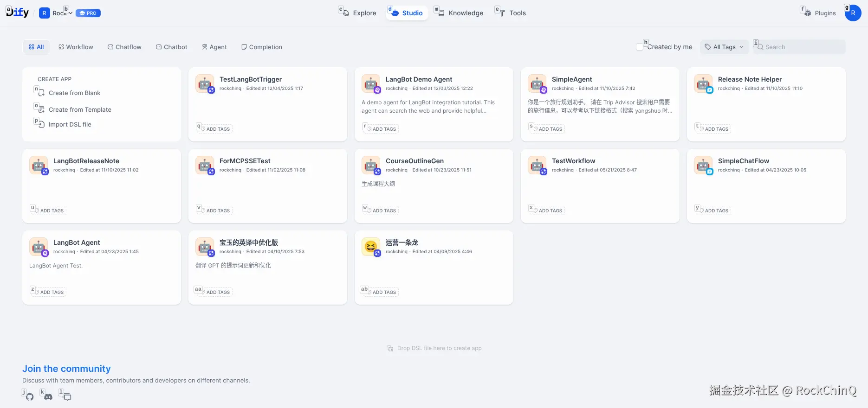Open the TestLangBotTrigger app icon

point(205,84)
